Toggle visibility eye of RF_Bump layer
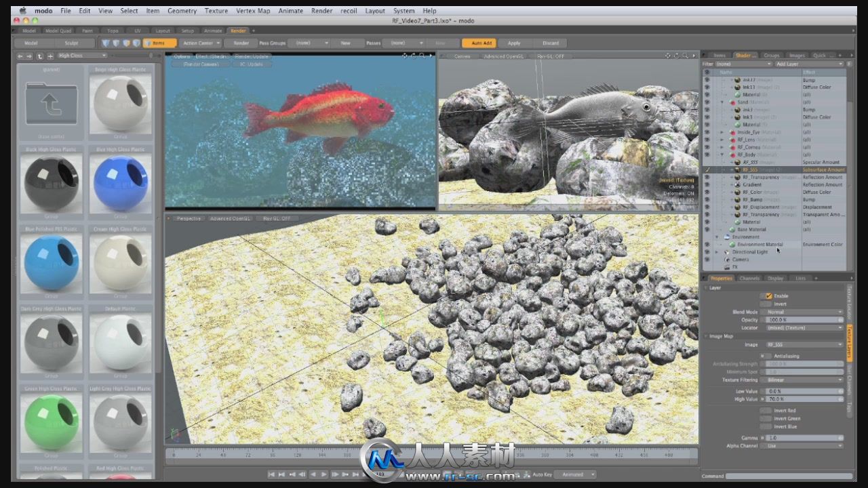 pyautogui.click(x=707, y=199)
